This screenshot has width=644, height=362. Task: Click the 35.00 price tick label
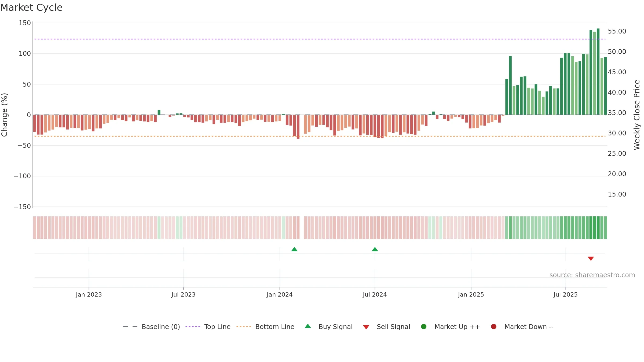(x=617, y=113)
